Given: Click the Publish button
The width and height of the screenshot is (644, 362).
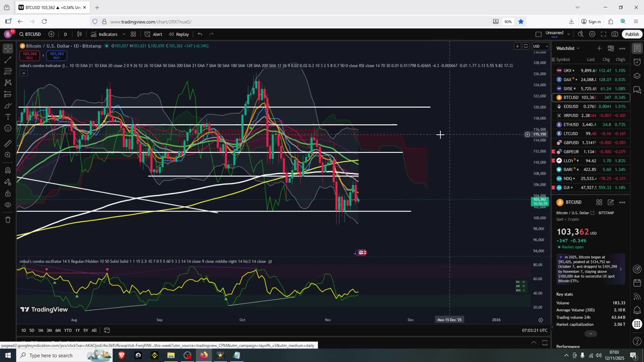Looking at the screenshot, I should [632, 34].
